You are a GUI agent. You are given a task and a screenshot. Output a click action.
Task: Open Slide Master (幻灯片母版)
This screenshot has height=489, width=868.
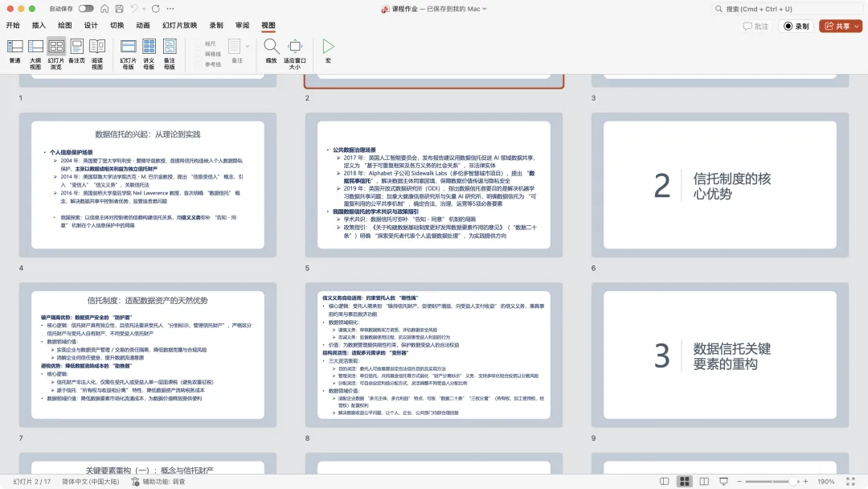[x=129, y=54]
